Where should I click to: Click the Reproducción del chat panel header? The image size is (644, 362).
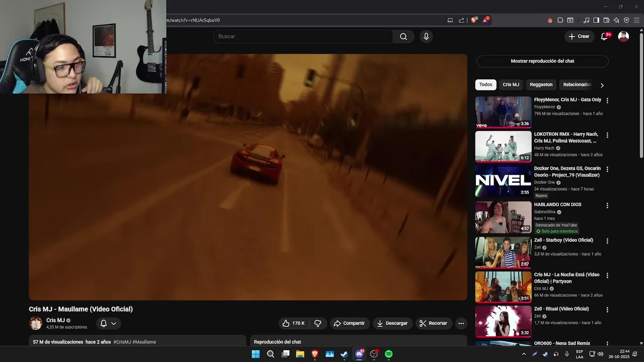(277, 342)
